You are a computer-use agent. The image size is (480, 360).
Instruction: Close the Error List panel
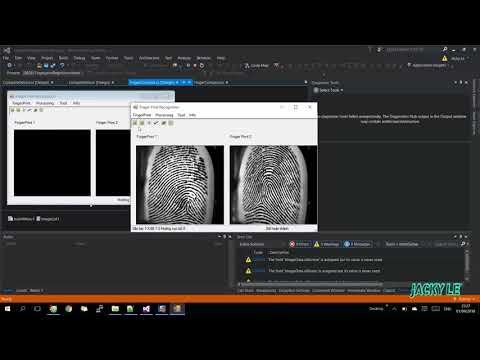pyautogui.click(x=466, y=237)
